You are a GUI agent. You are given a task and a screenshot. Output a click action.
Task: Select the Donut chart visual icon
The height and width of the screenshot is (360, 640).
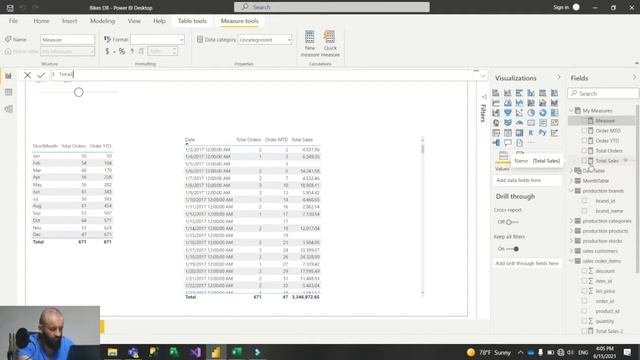542,113
